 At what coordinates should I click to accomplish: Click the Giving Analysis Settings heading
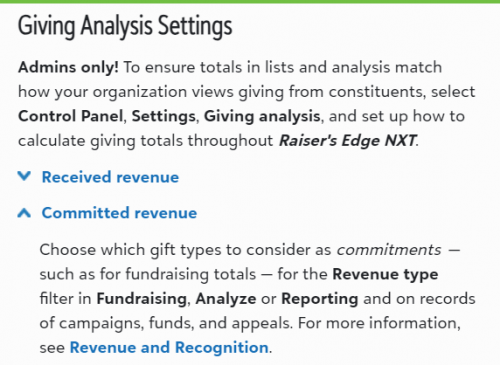tap(125, 26)
